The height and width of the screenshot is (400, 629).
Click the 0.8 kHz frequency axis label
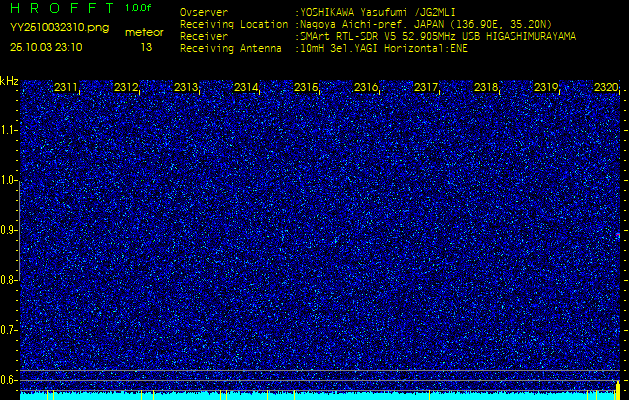coord(8,280)
